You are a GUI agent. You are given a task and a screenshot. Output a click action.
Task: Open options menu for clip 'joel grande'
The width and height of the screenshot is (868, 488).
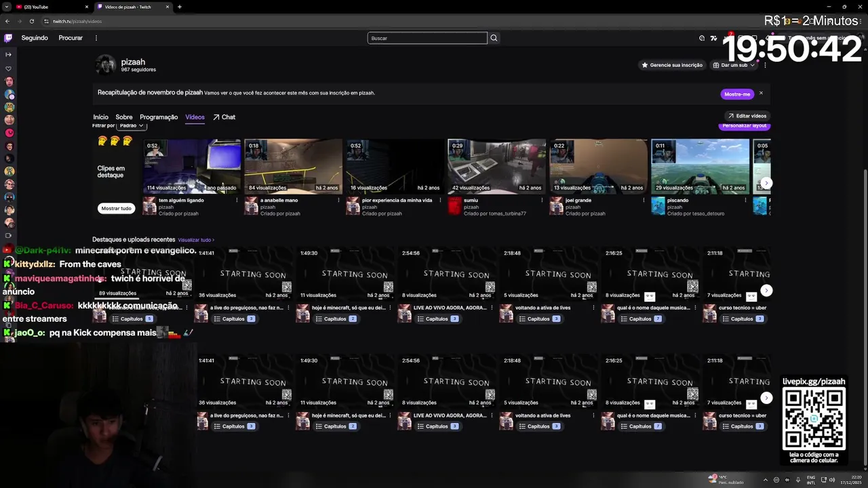(644, 201)
